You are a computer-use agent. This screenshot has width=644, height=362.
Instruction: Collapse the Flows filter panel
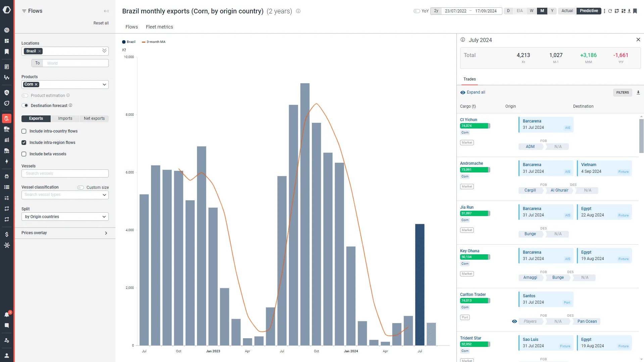106,11
